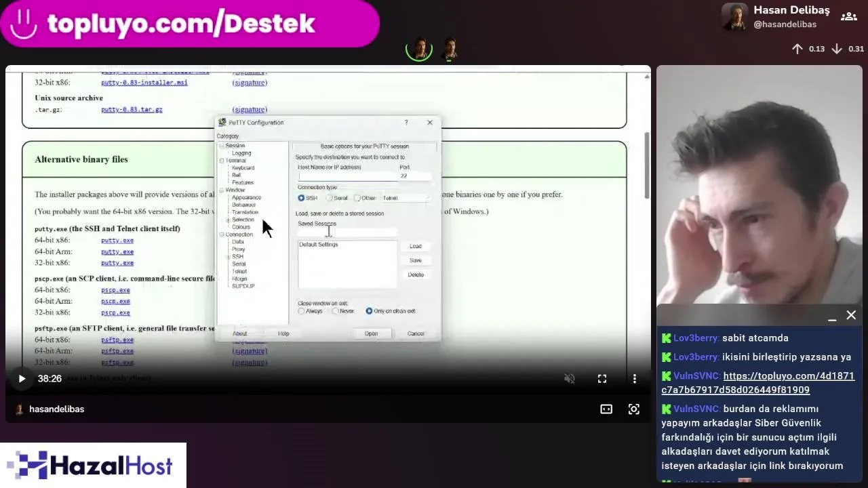
Task: Open the 64-bit Arm putty.exe link
Action: tap(117, 252)
